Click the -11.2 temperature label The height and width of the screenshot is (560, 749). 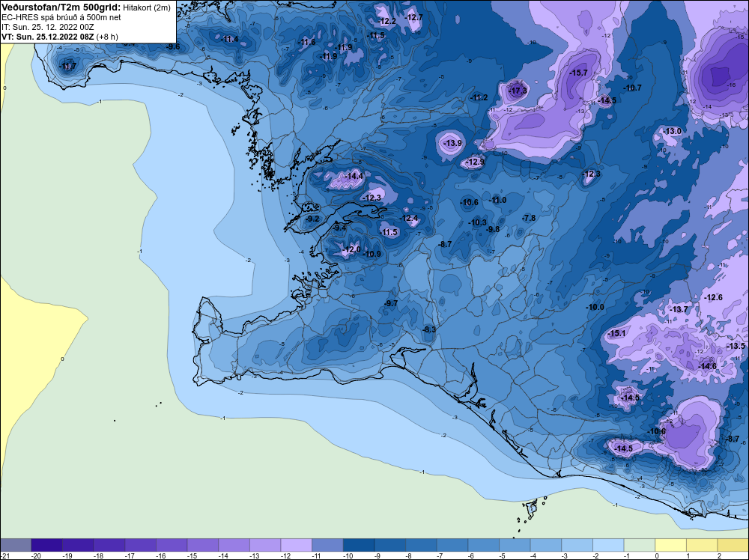click(479, 97)
